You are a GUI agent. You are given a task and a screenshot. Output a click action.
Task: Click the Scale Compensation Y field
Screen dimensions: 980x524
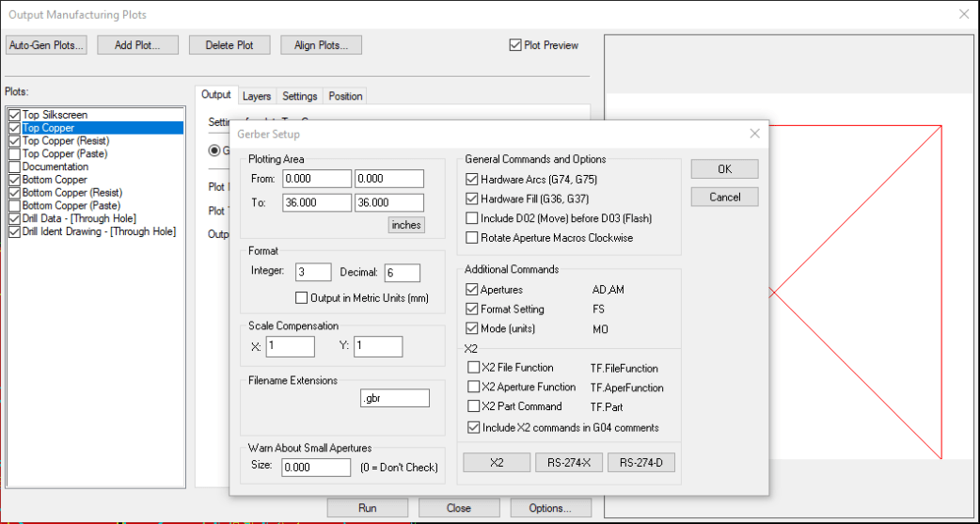click(378, 346)
